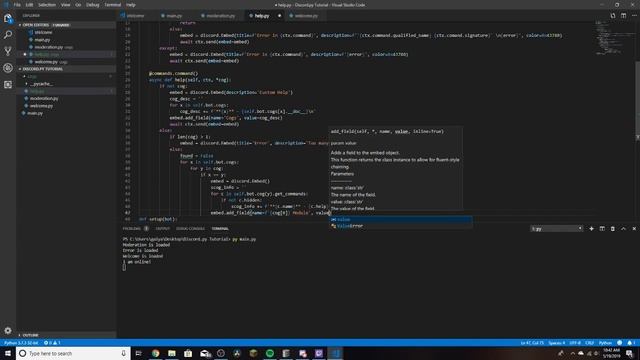
Task: Kill the terminal with trash icon
Action: click(x=613, y=229)
